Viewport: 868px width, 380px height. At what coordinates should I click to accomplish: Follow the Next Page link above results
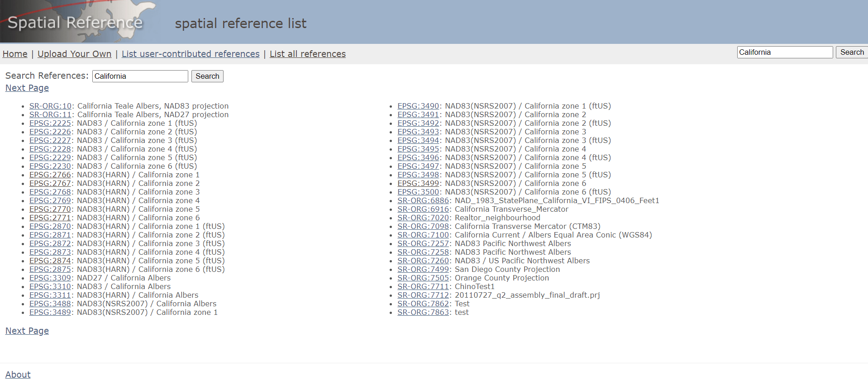pos(27,88)
